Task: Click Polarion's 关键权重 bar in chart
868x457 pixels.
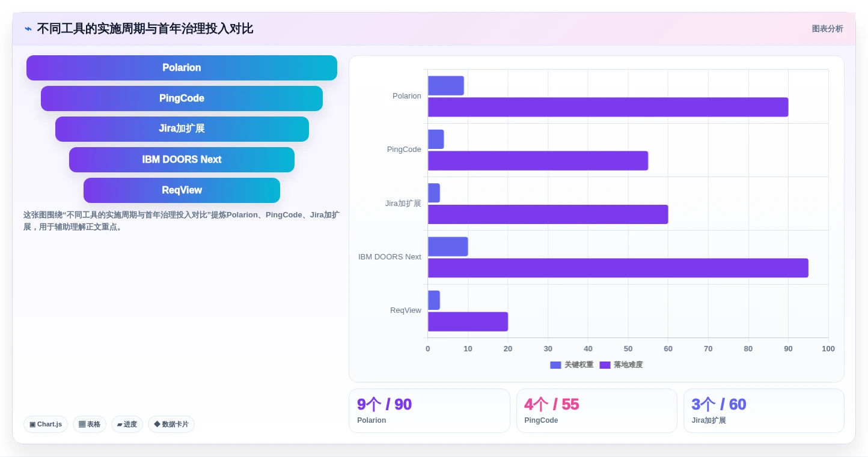Action: (x=446, y=86)
